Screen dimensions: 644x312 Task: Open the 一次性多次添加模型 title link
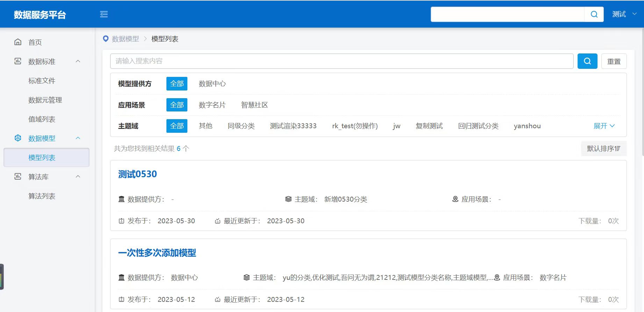point(157,253)
